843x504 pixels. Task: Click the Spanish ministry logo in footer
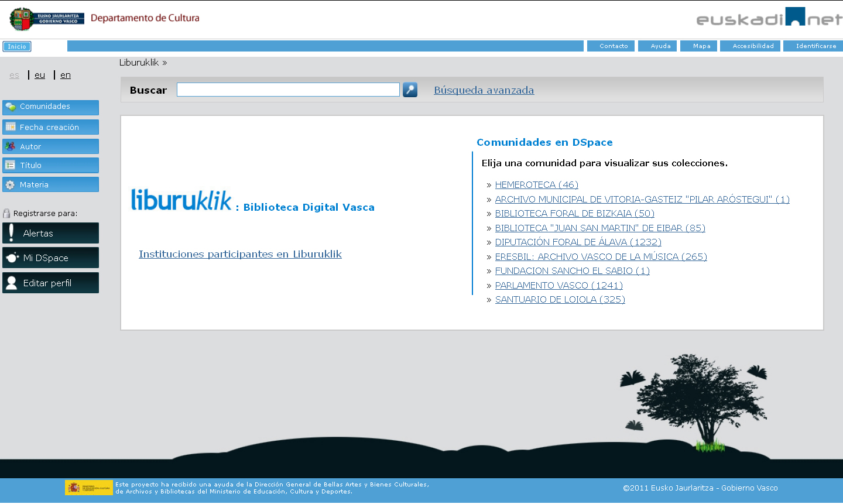click(89, 488)
